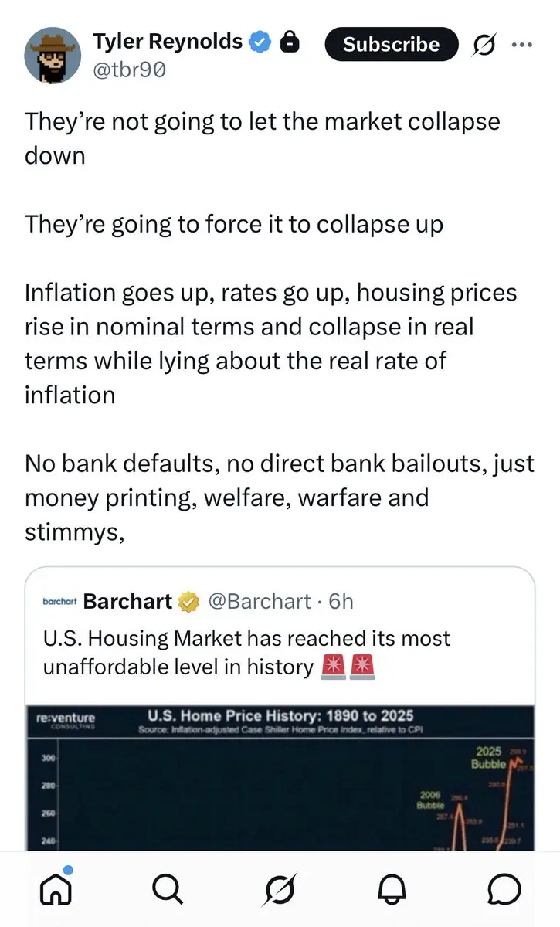This screenshot has width=560, height=927.
Task: Open Tyler Reynolds profile avatar
Action: pos(53,55)
